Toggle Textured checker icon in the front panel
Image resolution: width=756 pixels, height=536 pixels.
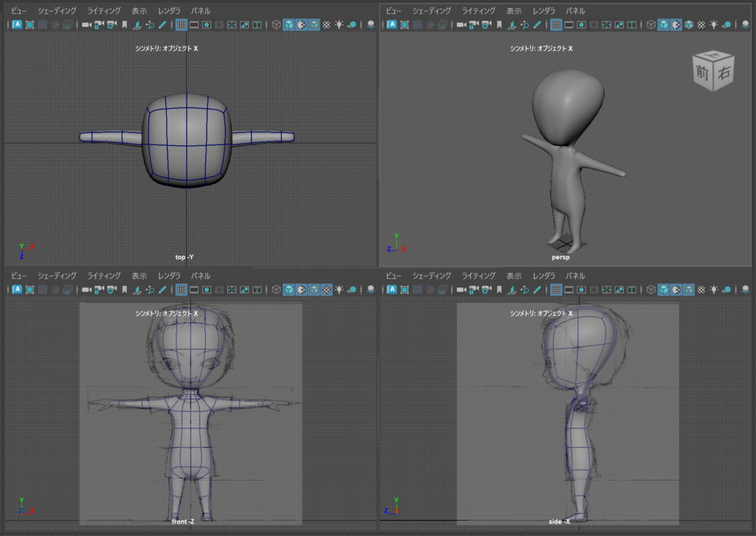(x=326, y=289)
